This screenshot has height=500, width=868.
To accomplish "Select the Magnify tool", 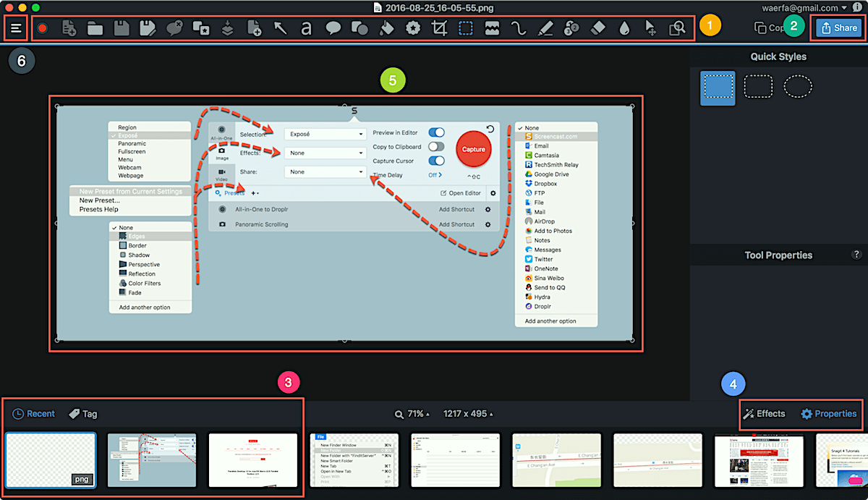I will pyautogui.click(x=677, y=29).
